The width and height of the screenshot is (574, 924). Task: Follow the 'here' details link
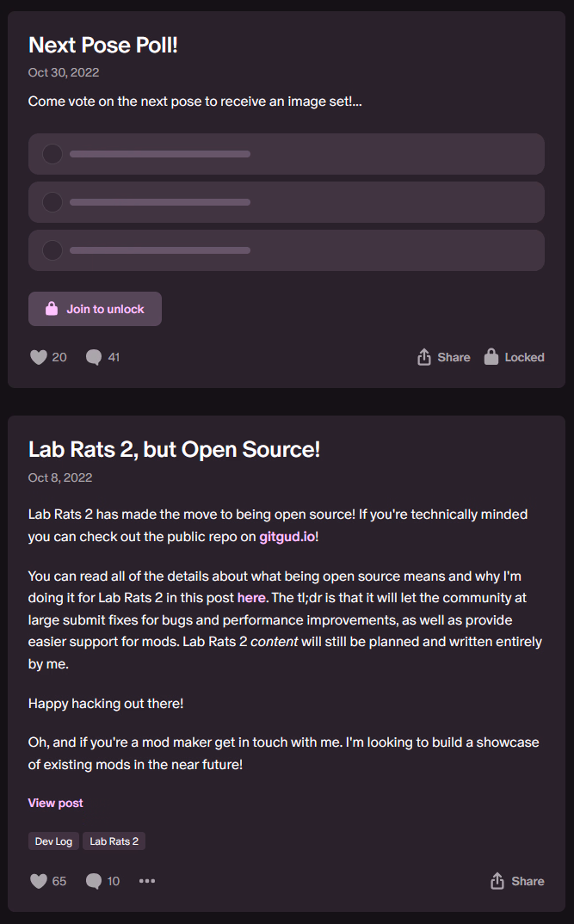coord(251,596)
